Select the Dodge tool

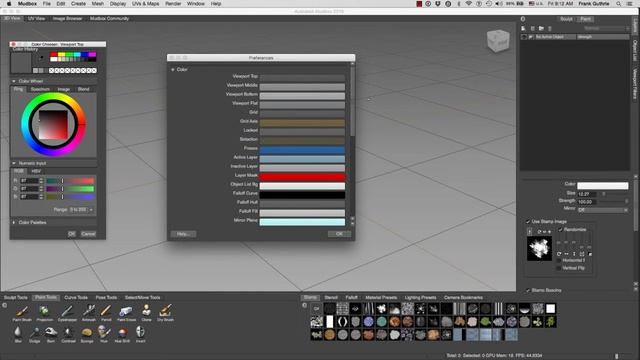coord(34,333)
